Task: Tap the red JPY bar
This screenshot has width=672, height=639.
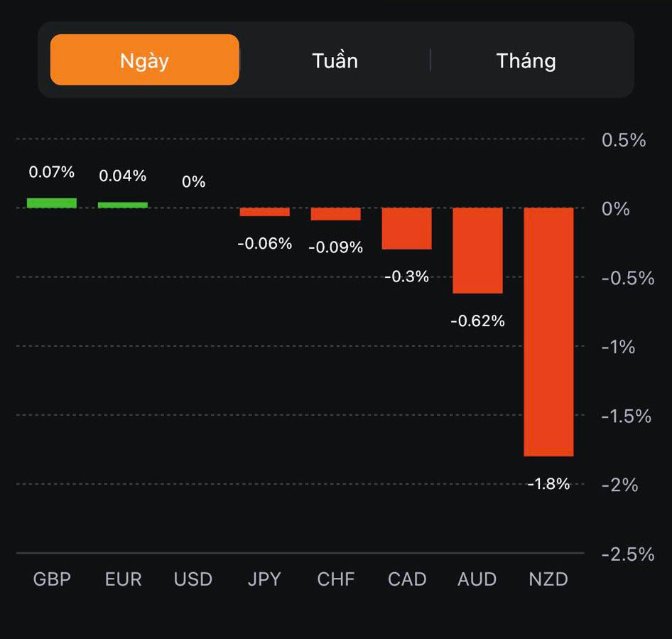Action: point(264,212)
